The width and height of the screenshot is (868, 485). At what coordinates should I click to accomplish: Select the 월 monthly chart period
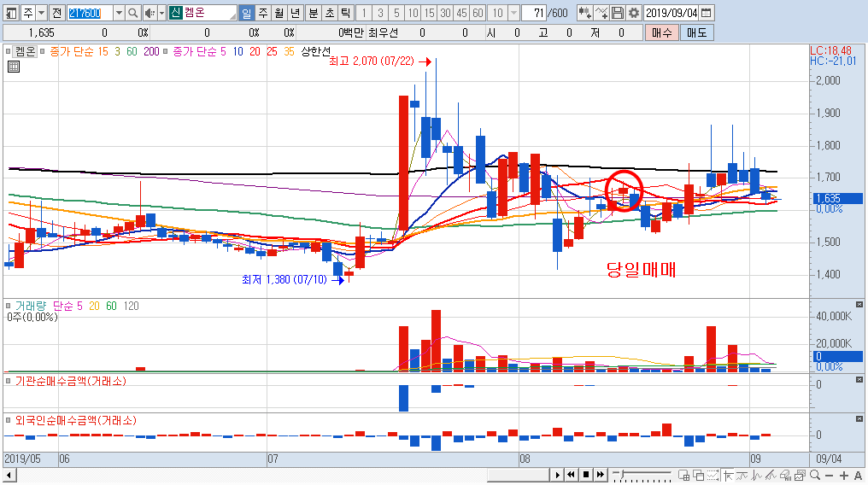pyautogui.click(x=279, y=13)
